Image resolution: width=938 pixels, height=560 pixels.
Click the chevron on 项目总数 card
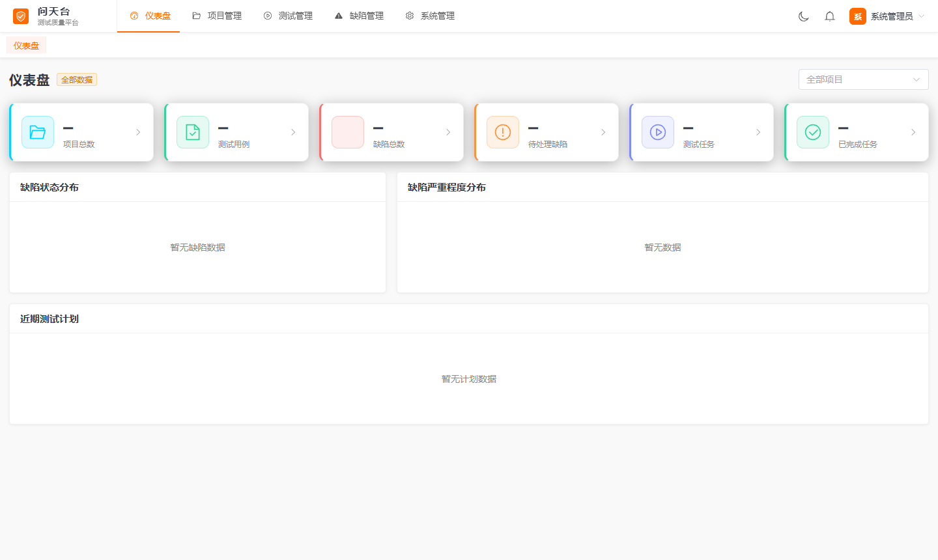[138, 132]
